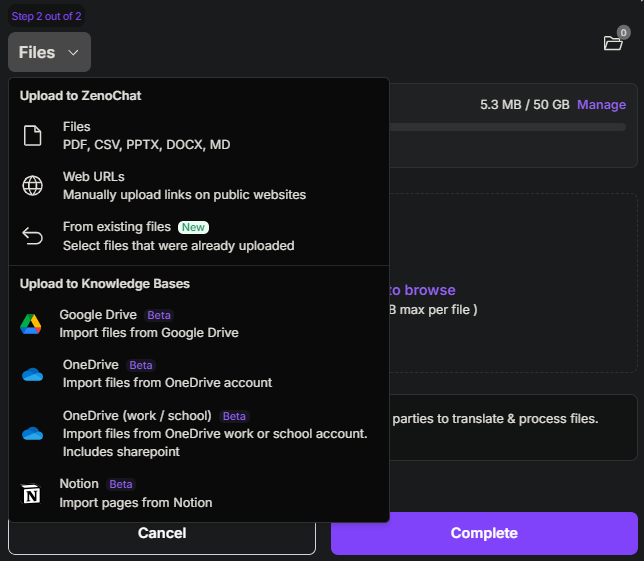Click 'Upload to Knowledge Bases' heading
This screenshot has height=561, width=644.
click(105, 284)
